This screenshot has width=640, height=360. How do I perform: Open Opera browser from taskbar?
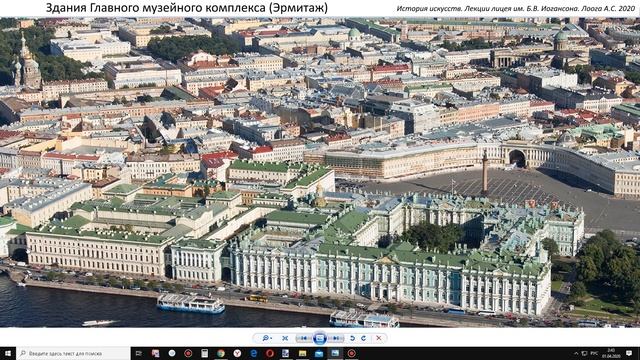[x=270, y=353]
